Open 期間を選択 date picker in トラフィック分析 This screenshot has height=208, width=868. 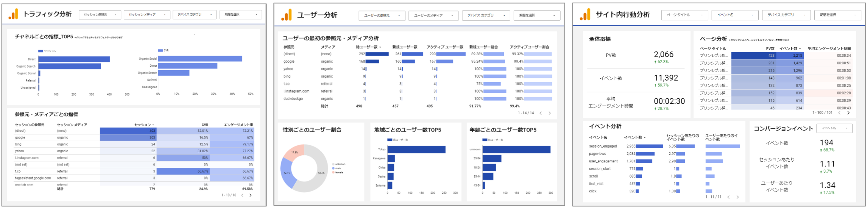tap(241, 15)
